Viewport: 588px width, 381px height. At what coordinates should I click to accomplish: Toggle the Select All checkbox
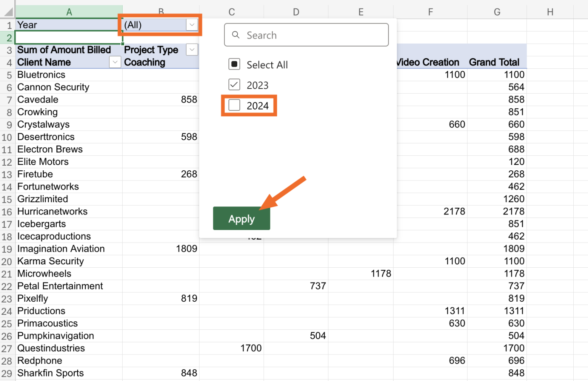click(234, 64)
